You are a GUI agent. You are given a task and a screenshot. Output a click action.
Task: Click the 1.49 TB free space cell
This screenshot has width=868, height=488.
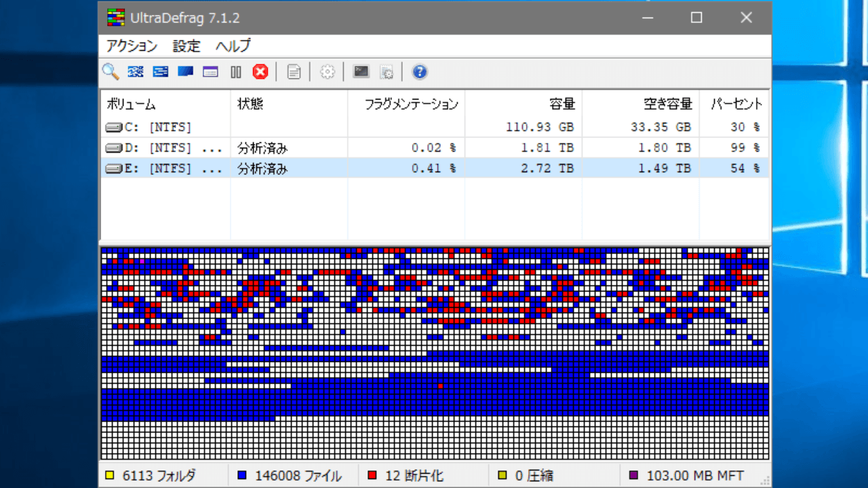coord(664,169)
